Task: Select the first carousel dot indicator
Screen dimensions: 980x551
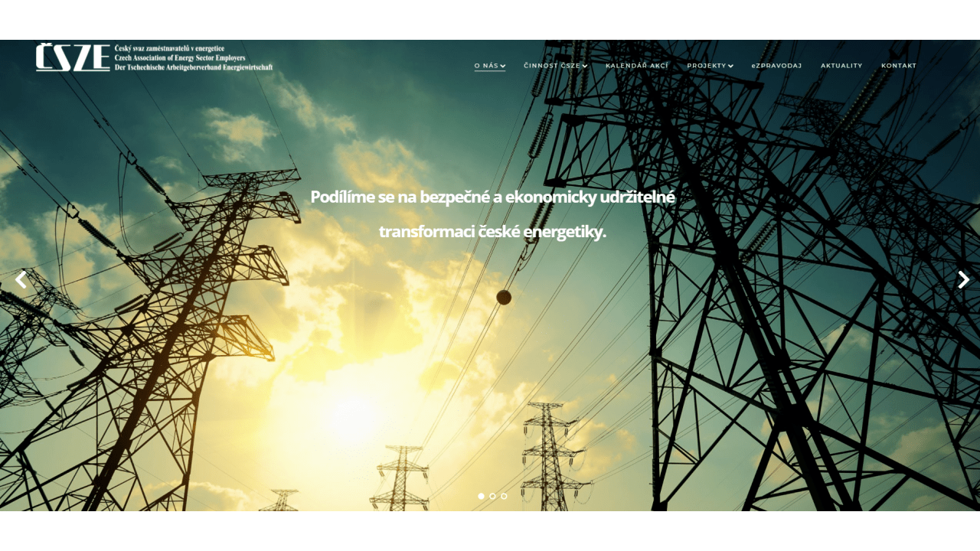Action: click(481, 496)
